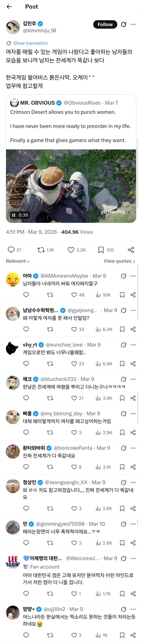Open more options on 민's reply

(x=133, y=524)
